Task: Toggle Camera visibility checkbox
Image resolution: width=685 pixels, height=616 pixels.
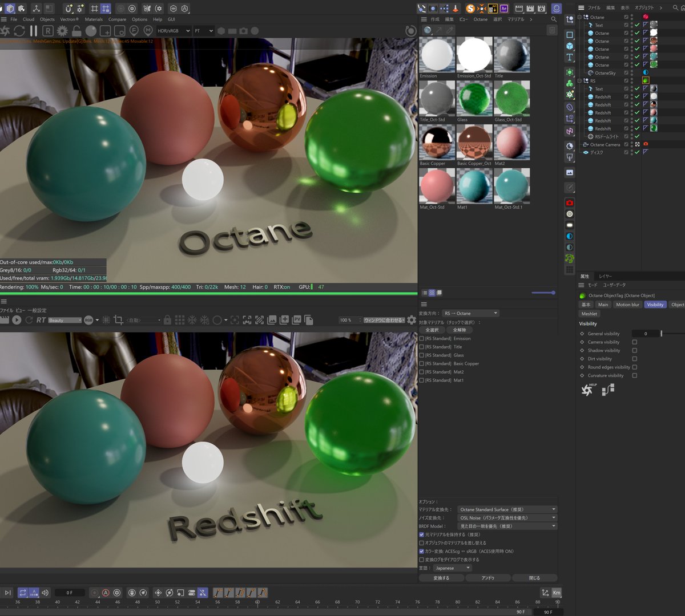Action: point(635,342)
